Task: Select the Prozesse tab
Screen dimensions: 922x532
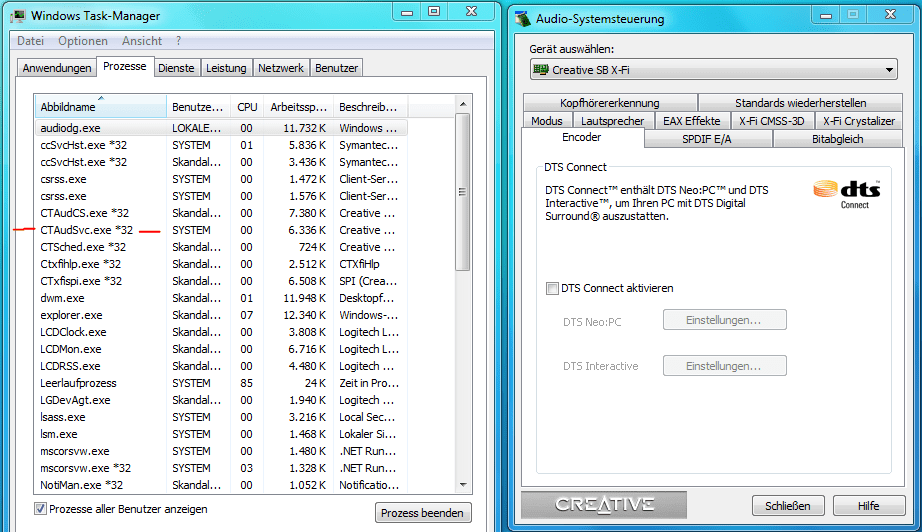Action: pos(125,66)
